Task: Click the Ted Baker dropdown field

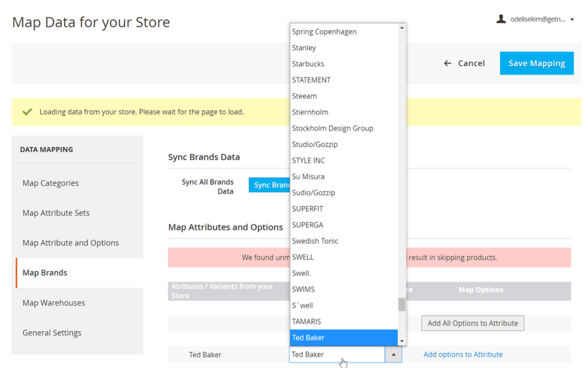Action: pyautogui.click(x=336, y=354)
